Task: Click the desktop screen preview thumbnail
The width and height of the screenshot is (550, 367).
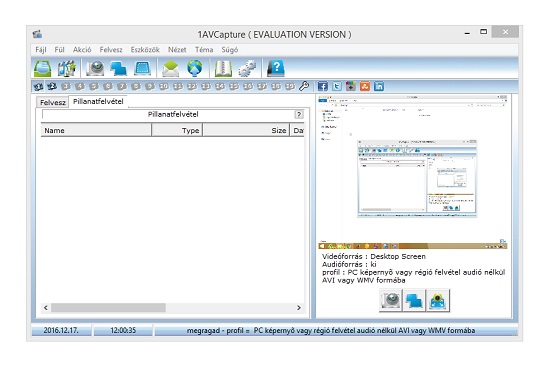Action: (412, 172)
